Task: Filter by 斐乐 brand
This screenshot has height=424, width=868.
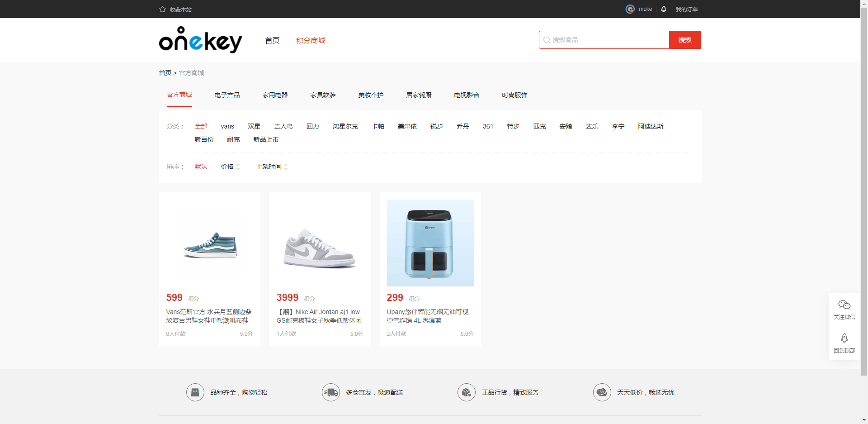Action: [592, 126]
